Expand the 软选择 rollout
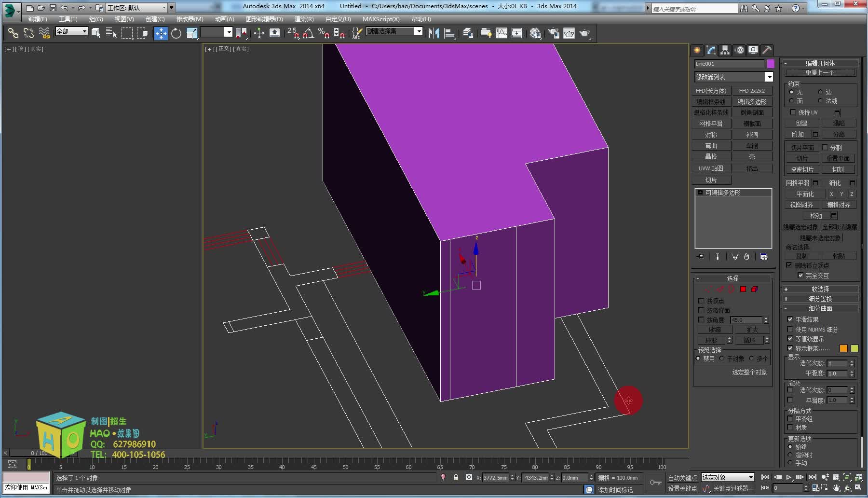This screenshot has height=498, width=868. tap(820, 289)
